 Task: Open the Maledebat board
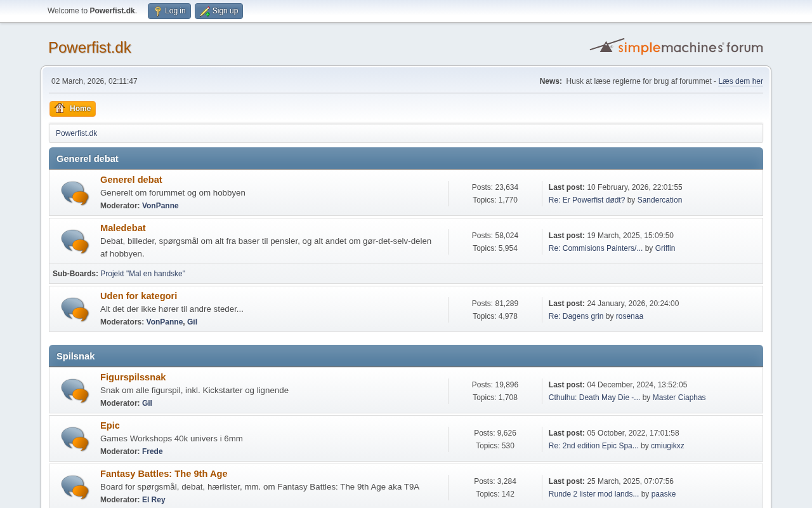pos(123,228)
